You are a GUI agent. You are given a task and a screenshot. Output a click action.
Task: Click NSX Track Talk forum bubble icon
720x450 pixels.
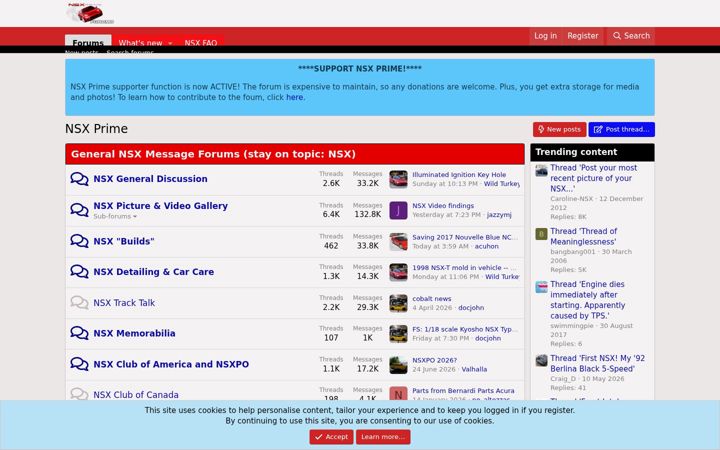pyautogui.click(x=79, y=303)
